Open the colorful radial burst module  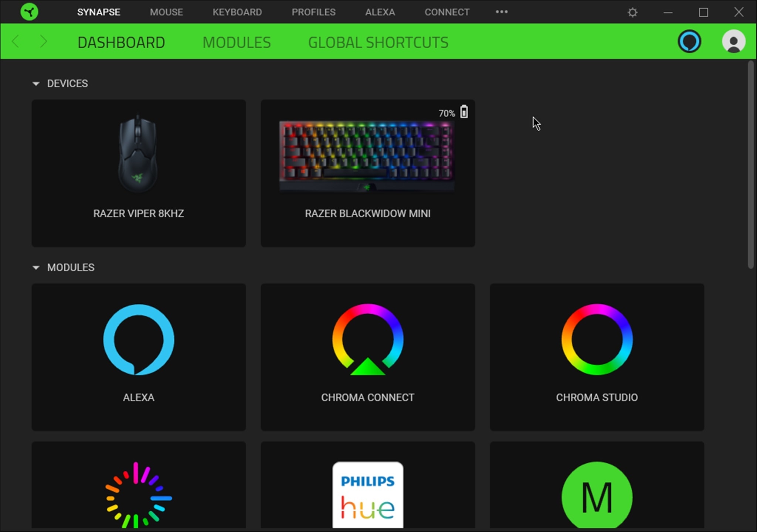click(x=139, y=495)
